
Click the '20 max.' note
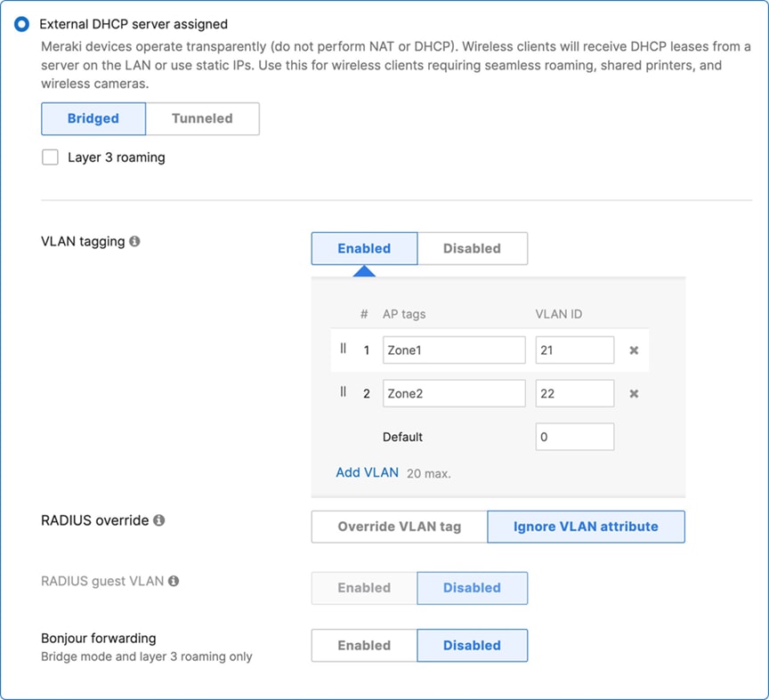pos(429,473)
